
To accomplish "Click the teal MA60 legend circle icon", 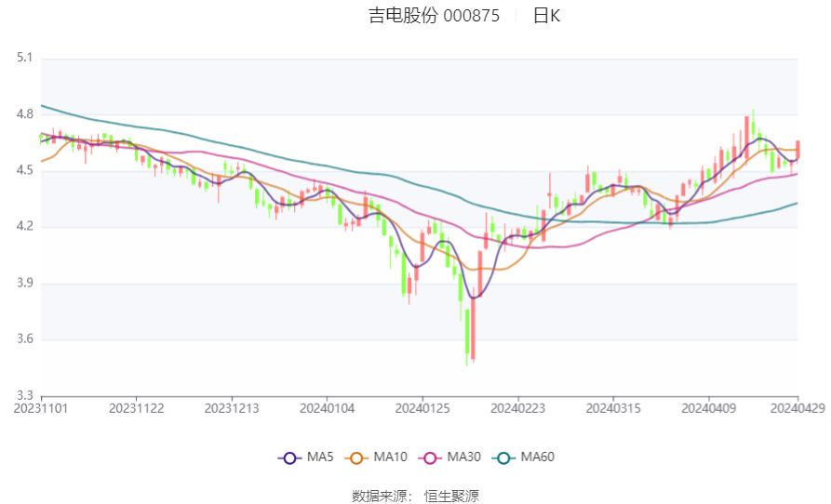I will (x=504, y=458).
